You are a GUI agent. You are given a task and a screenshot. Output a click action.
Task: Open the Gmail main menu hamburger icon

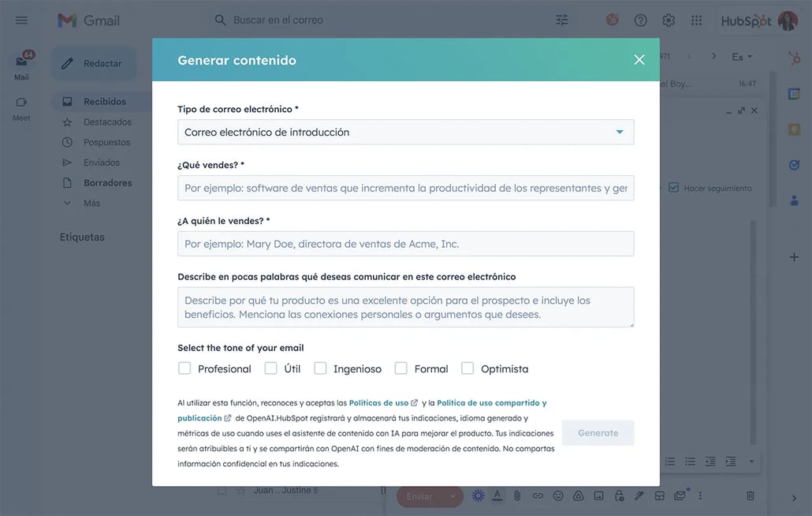(x=21, y=21)
